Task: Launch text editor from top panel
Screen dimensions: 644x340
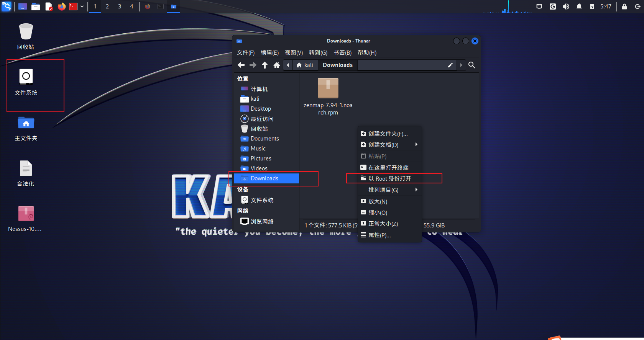Action: pos(49,7)
